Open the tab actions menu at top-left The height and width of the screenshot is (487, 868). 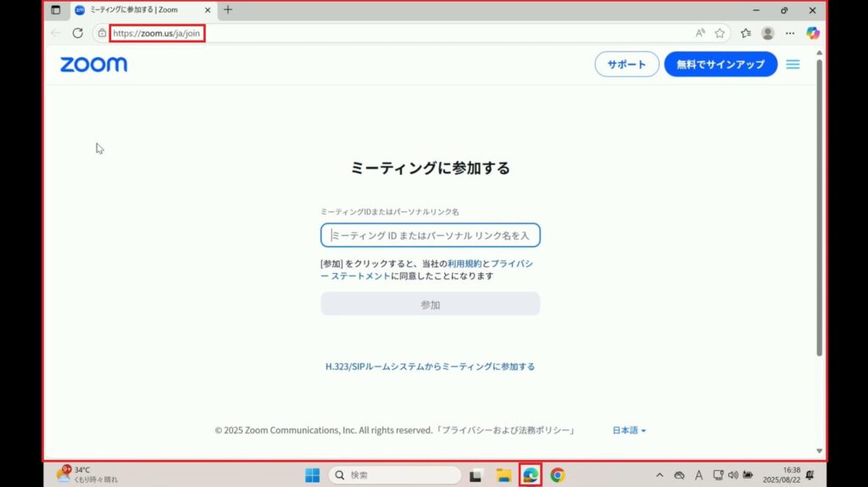(56, 10)
